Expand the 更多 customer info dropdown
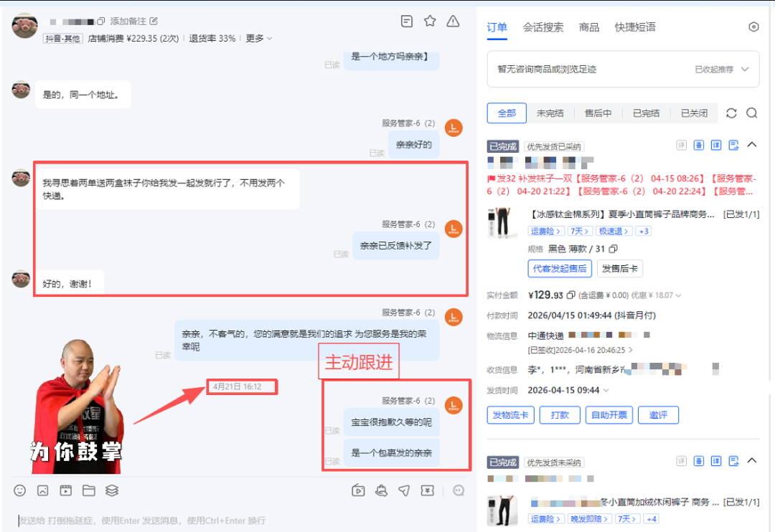775x532 pixels. (259, 38)
